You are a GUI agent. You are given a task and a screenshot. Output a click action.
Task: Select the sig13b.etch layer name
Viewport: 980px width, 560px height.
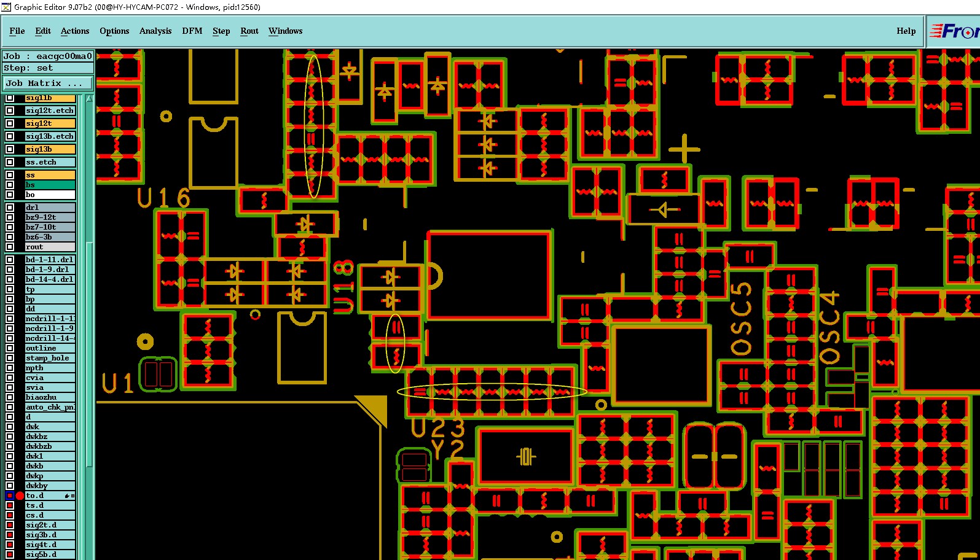click(x=50, y=136)
